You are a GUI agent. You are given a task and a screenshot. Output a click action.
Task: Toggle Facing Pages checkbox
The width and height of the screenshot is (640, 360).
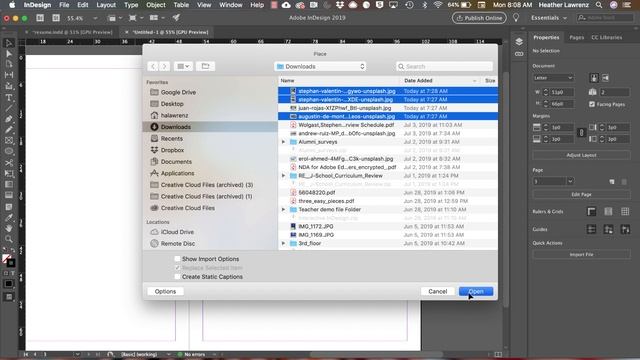(592, 104)
